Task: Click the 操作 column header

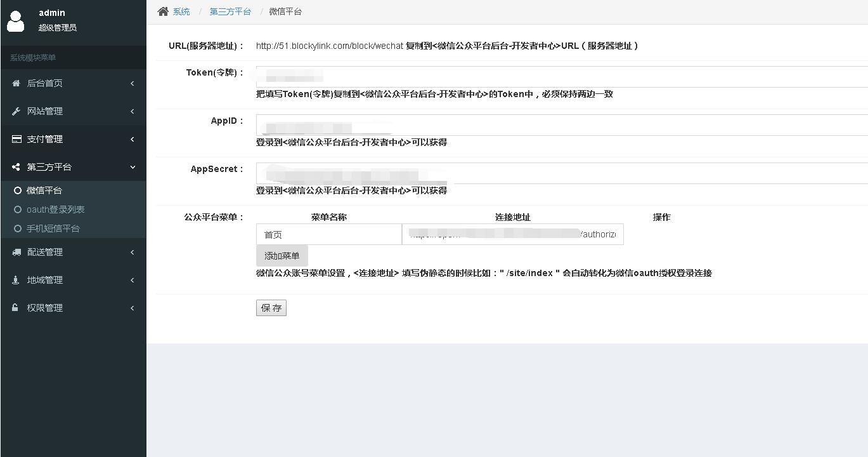Action: pos(662,217)
